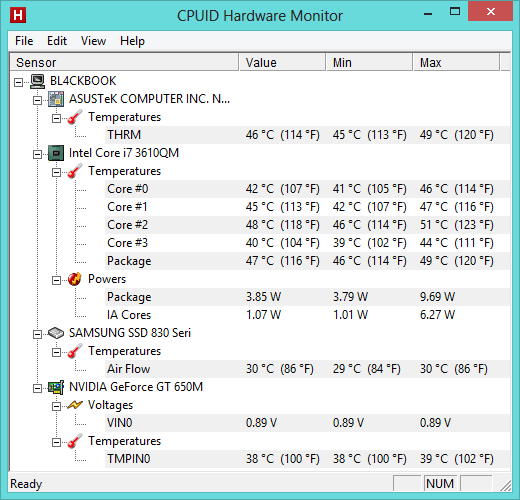
Task: Select the Core #2 row
Action: tap(307, 225)
